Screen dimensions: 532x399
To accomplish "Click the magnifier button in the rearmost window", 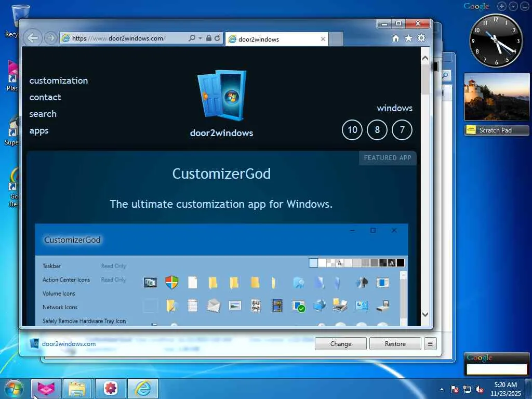I will click(x=445, y=75).
